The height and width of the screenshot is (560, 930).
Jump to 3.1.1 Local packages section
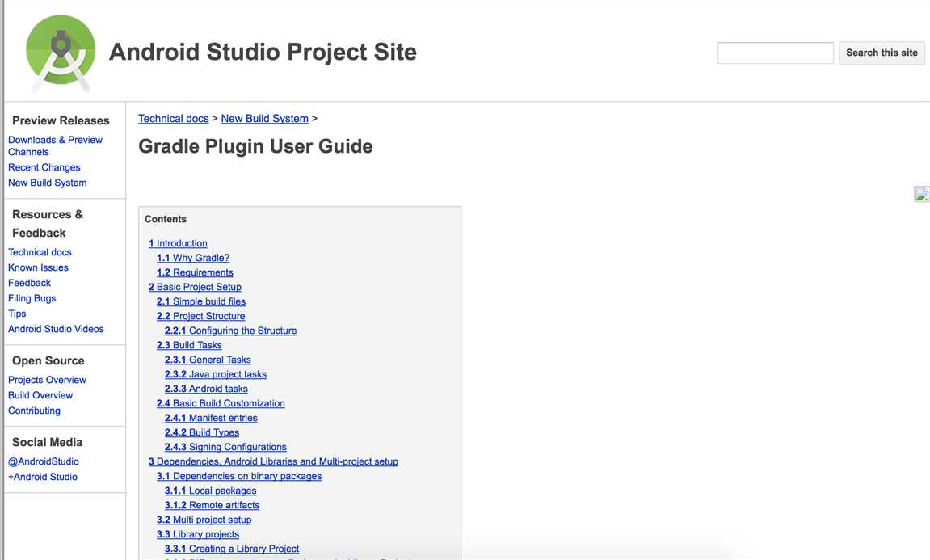(x=211, y=491)
